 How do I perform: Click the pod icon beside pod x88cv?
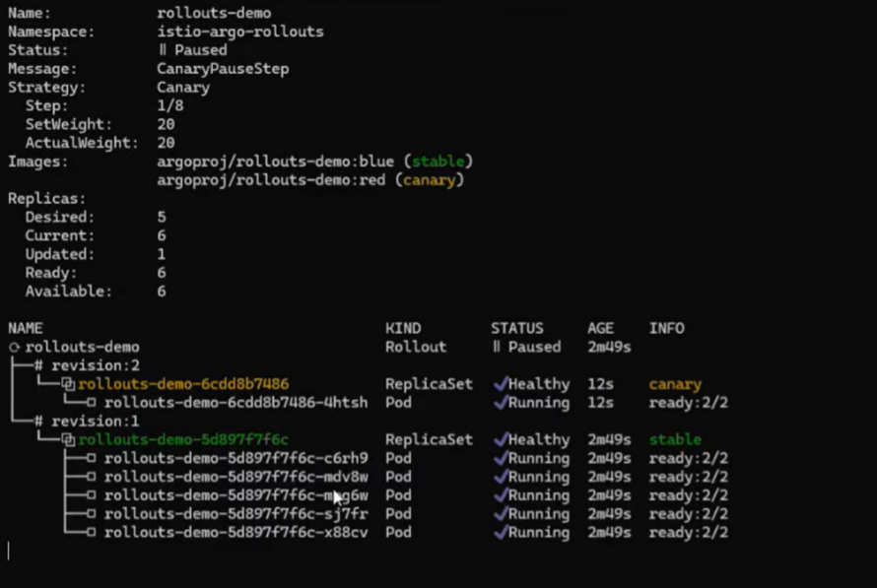pos(91,532)
